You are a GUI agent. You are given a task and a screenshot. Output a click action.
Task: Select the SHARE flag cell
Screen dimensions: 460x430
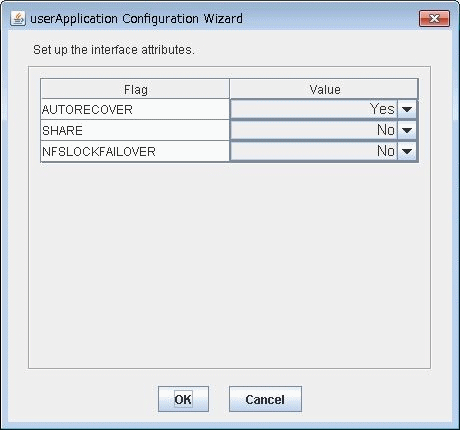click(135, 130)
